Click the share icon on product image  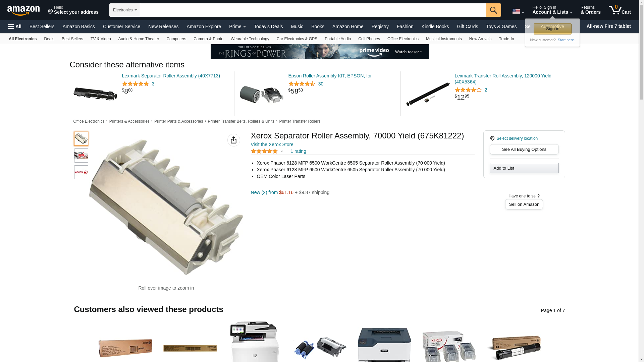(x=234, y=140)
